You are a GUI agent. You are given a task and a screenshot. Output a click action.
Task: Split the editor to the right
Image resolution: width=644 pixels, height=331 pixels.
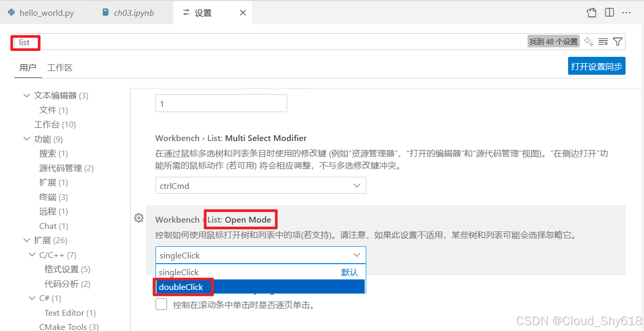pos(609,13)
